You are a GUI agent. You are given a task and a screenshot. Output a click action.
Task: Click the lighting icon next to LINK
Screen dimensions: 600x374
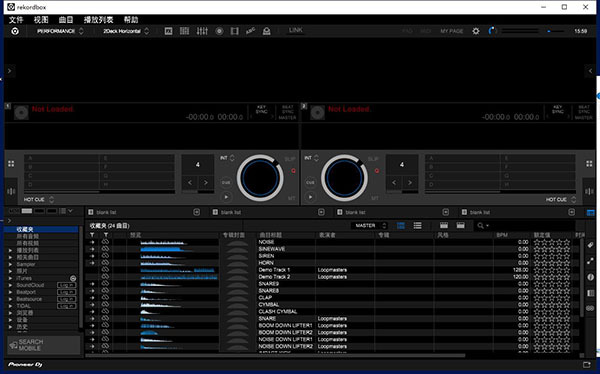(x=266, y=31)
